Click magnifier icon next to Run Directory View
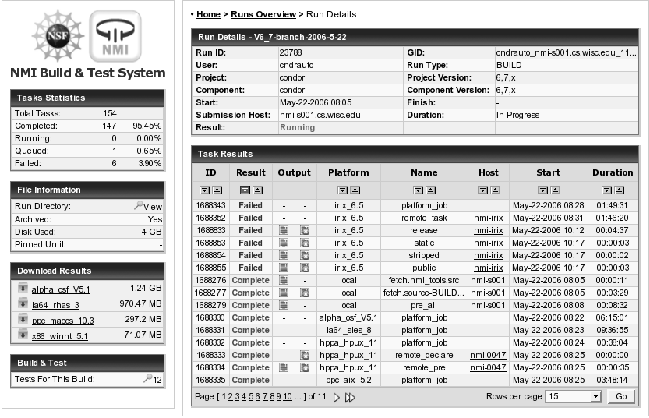Image resolution: width=649 pixels, height=418 pixels. [139, 204]
